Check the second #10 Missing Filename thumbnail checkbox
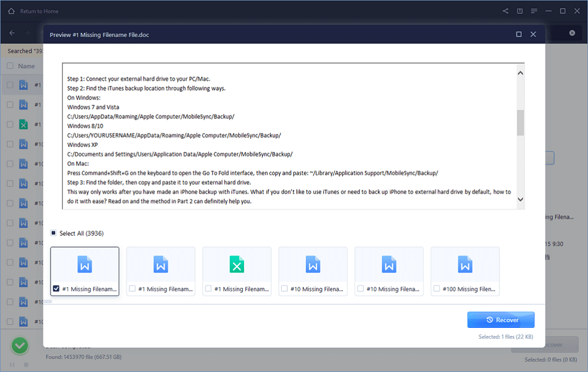588x372 pixels. tap(360, 288)
